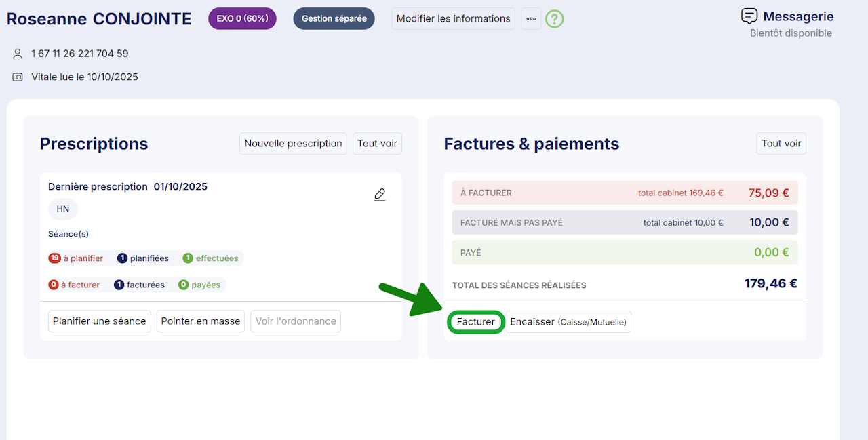
Task: Click Nouvelle prescription button
Action: pos(293,144)
